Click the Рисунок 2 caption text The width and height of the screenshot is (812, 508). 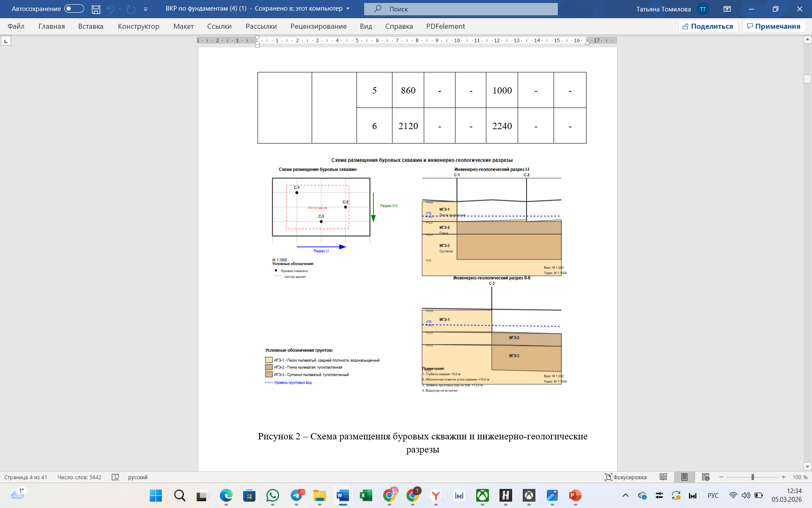click(x=422, y=442)
